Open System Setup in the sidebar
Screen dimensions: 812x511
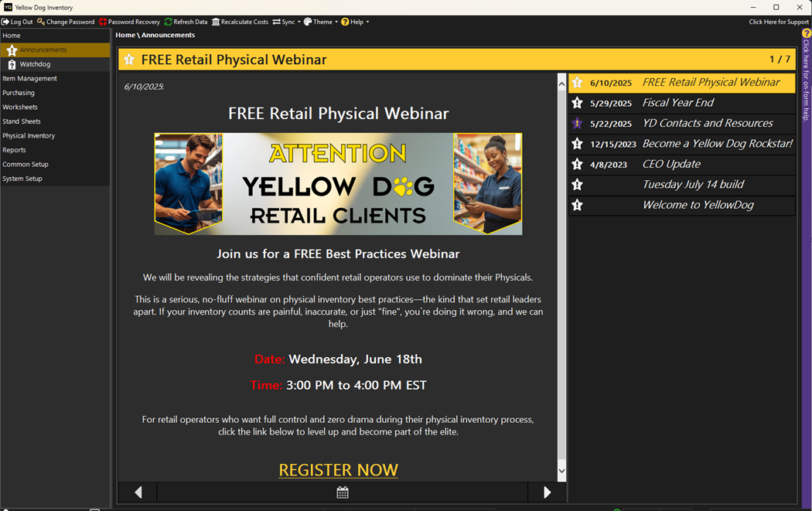[22, 179]
